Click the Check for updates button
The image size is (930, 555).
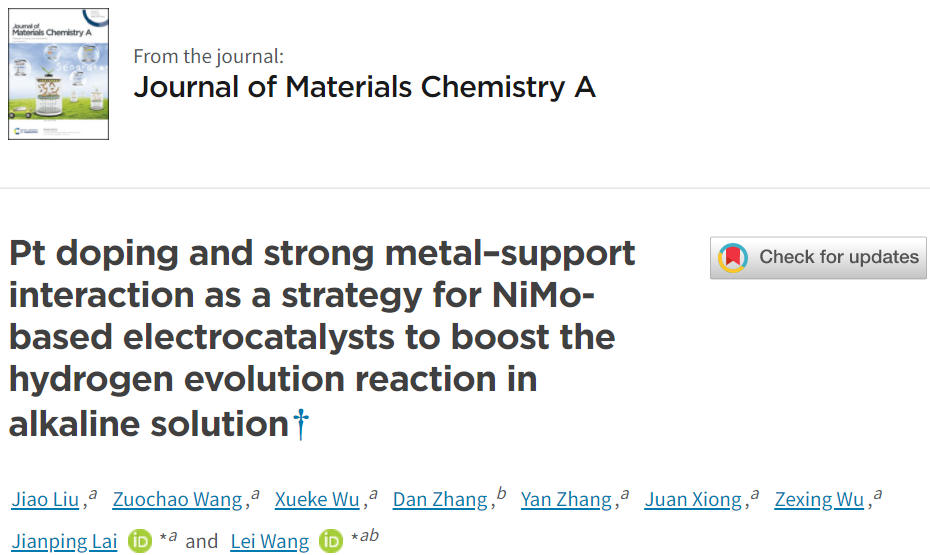(818, 258)
